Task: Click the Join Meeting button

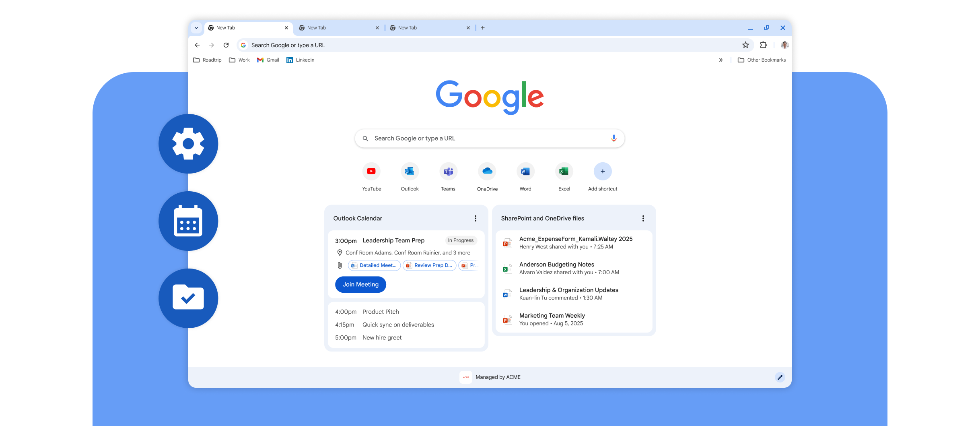Action: pyautogui.click(x=360, y=284)
